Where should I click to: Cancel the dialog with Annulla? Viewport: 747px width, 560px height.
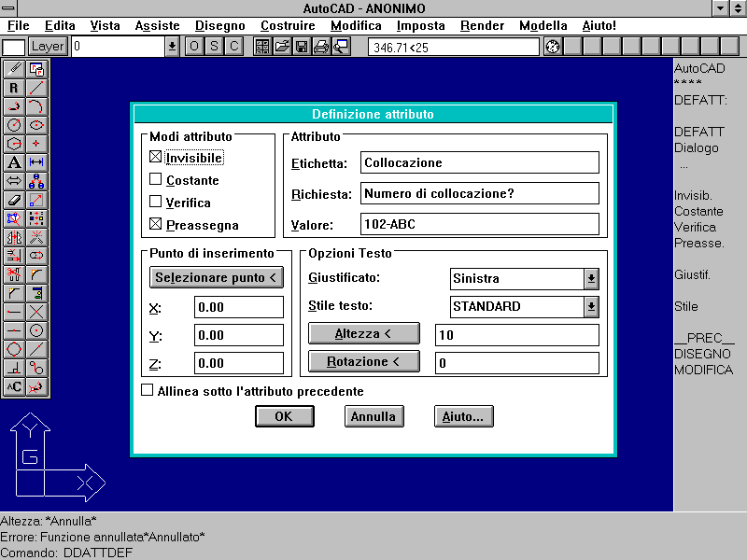click(x=374, y=416)
